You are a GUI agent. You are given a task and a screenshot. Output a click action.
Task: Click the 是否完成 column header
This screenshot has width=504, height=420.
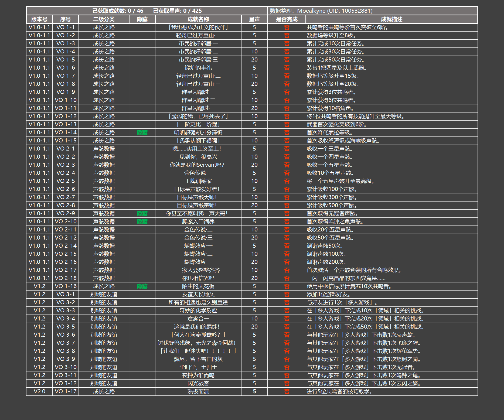[x=287, y=19]
